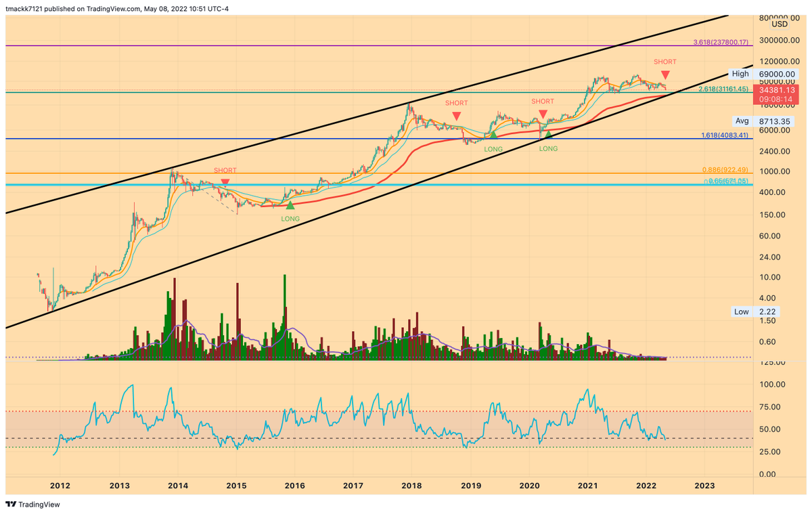812x514 pixels.
Task: Select the red SHORT triangle marker near 2015
Action: click(225, 181)
